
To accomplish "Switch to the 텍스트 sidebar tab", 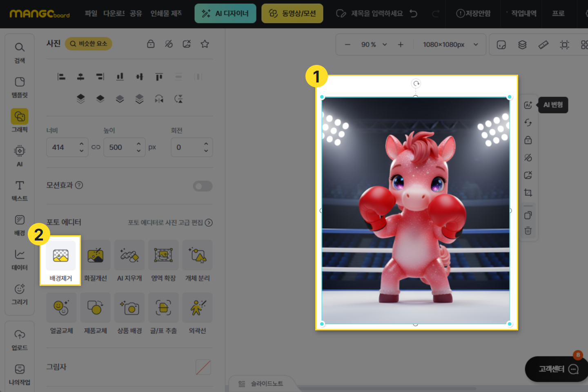I will tap(20, 191).
